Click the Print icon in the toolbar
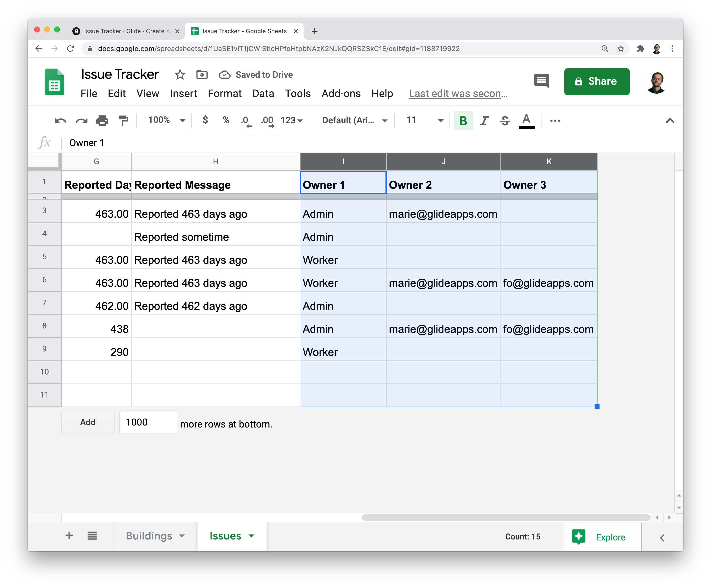 [102, 121]
